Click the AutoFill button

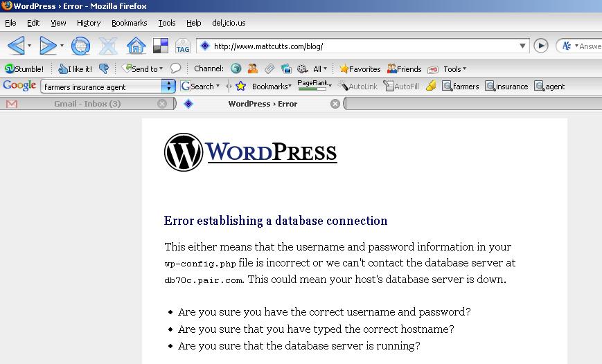pos(401,87)
